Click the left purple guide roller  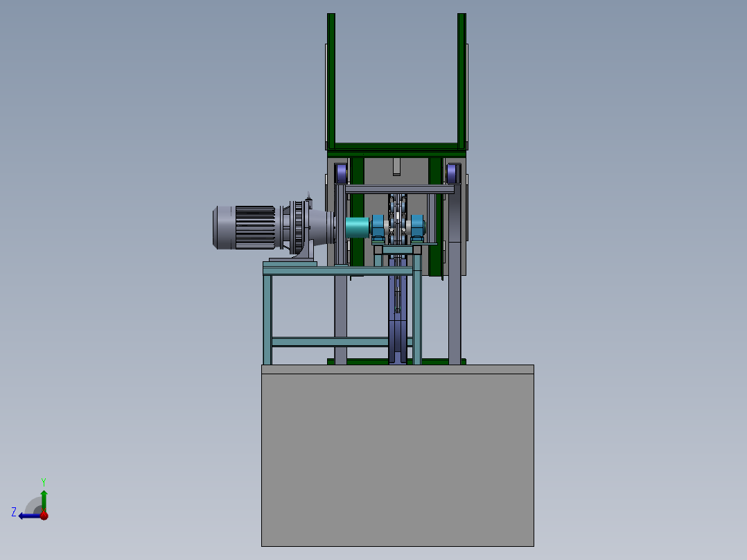(x=341, y=173)
